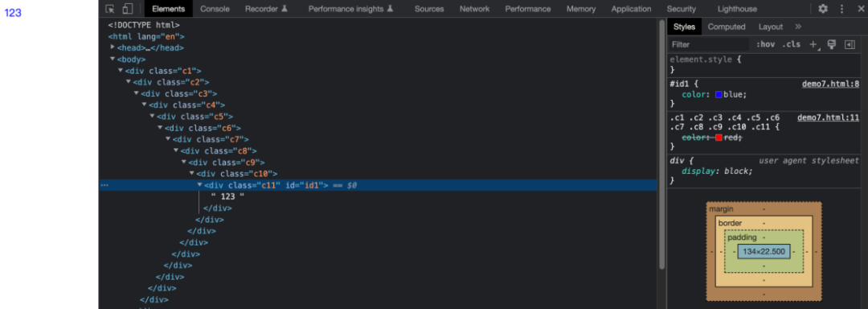868x309 pixels.
Task: Collapse the selected div c11 id1 node
Action: pyautogui.click(x=200, y=185)
